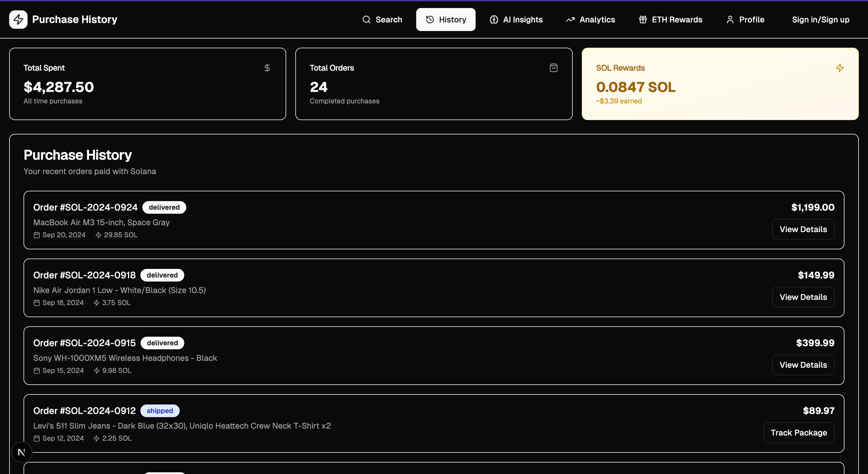Open the Profile page
868x474 pixels.
pyautogui.click(x=745, y=20)
